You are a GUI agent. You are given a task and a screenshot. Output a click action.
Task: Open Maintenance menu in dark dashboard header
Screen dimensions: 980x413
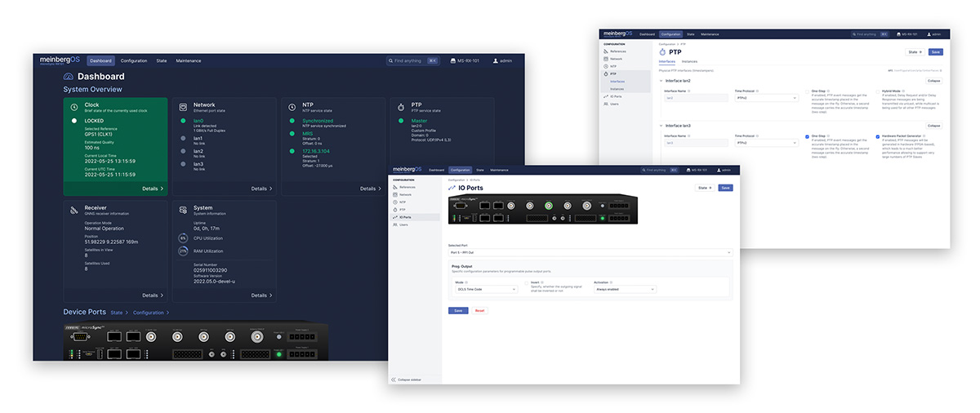188,60
